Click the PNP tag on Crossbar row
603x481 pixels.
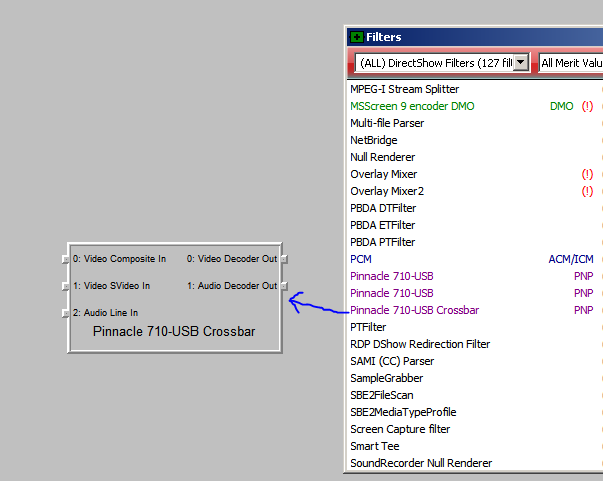[x=583, y=310]
